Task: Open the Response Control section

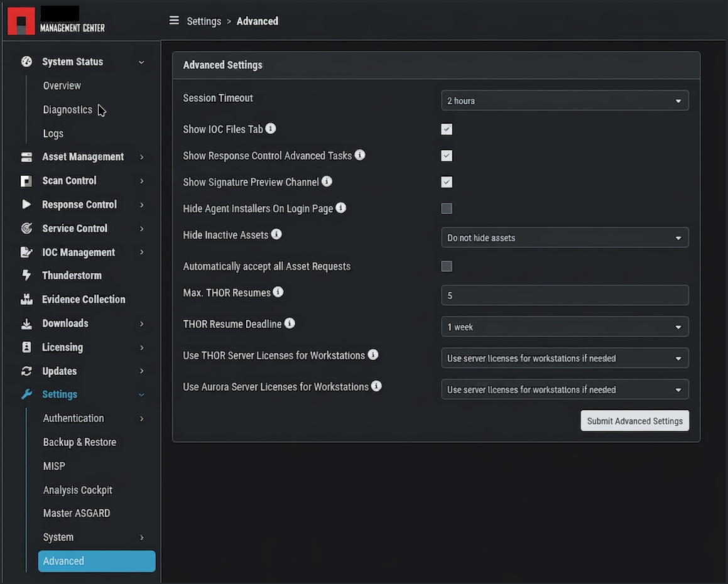Action: [79, 204]
